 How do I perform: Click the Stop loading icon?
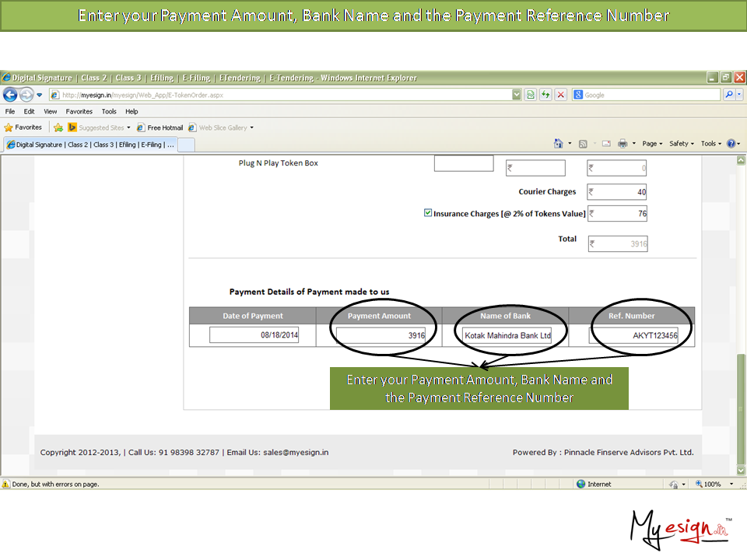coord(560,95)
